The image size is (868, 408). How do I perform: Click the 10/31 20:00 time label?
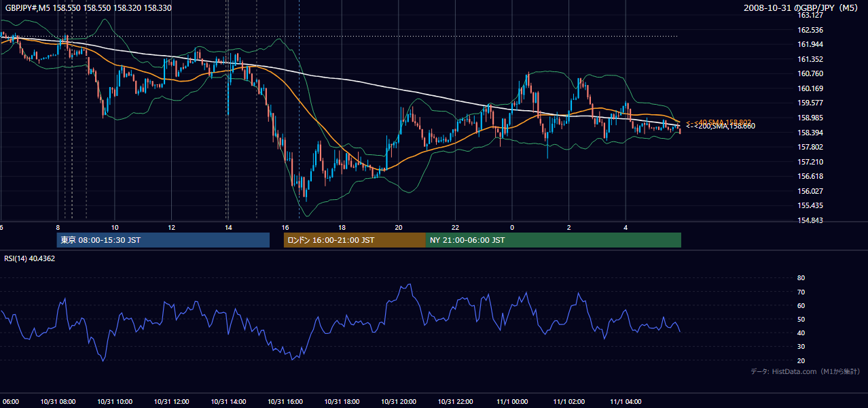[x=398, y=402]
